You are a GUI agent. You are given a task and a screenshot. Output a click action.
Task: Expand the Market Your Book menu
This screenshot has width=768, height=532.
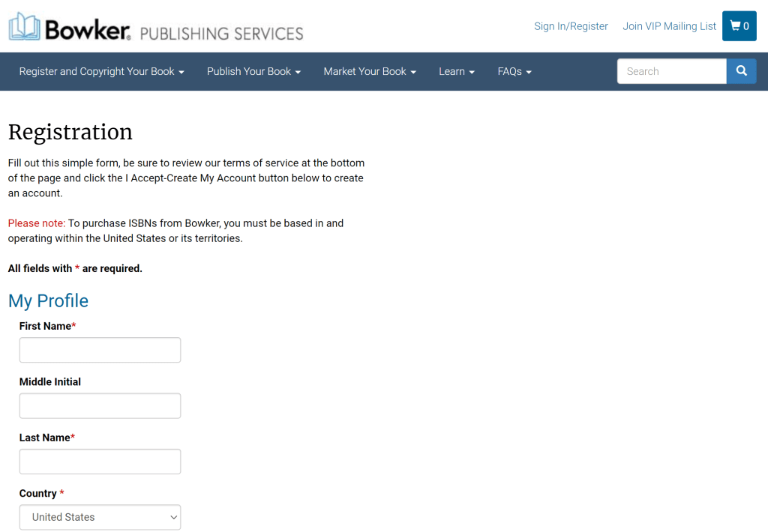(370, 71)
